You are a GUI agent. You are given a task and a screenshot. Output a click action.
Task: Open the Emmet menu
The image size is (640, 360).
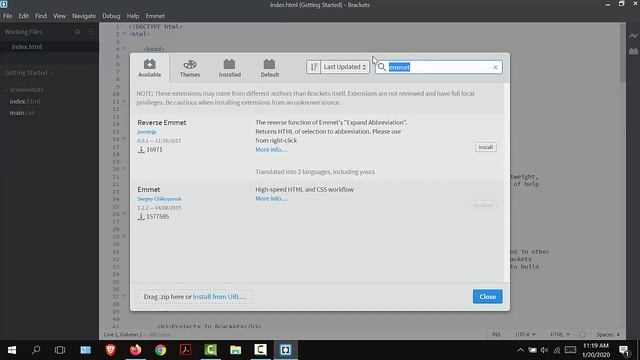(x=155, y=16)
